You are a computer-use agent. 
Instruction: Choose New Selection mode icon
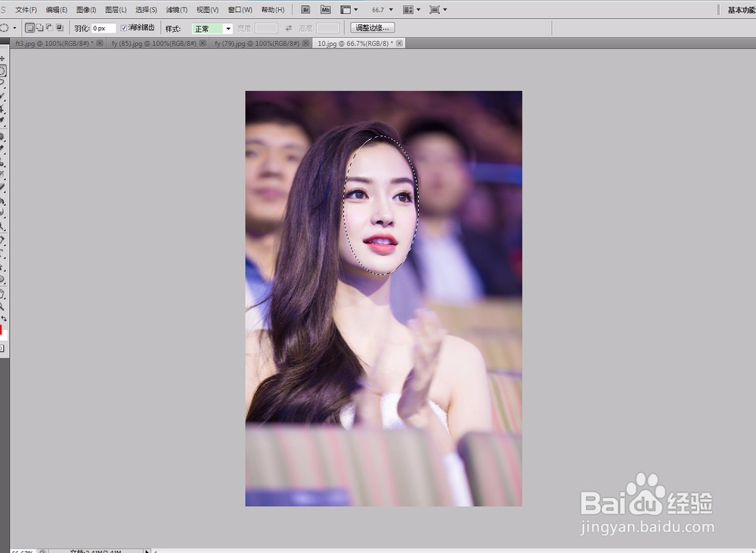30,27
